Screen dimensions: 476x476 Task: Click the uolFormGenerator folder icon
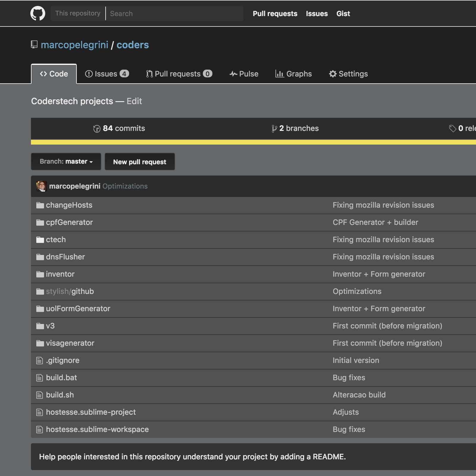click(x=40, y=309)
